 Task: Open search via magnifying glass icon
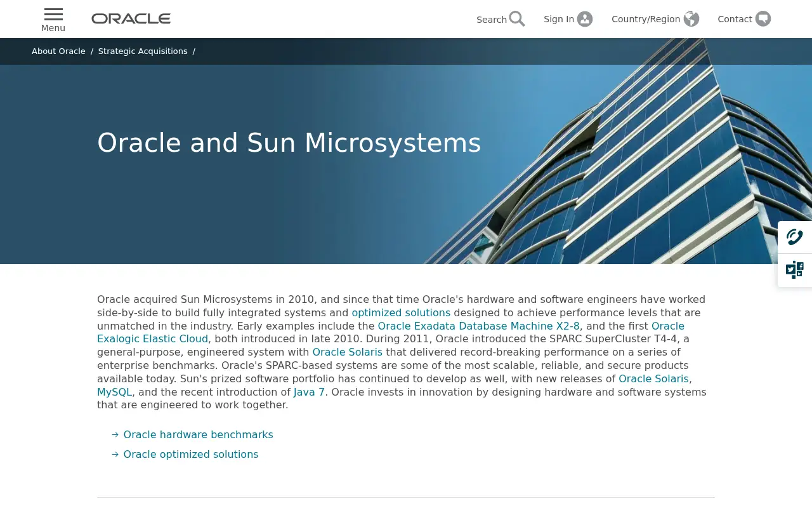click(x=517, y=19)
